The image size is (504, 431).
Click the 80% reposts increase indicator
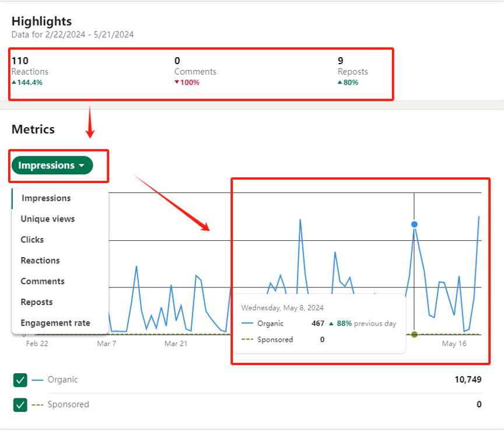[348, 83]
